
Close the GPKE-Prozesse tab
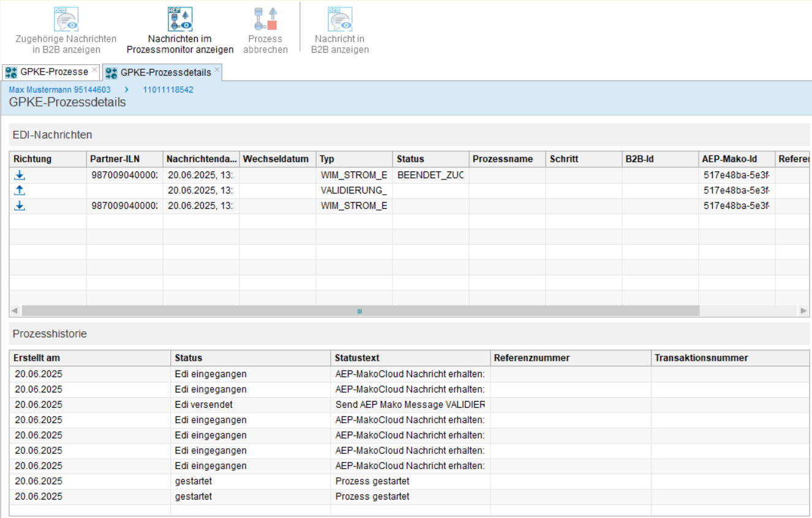[94, 69]
